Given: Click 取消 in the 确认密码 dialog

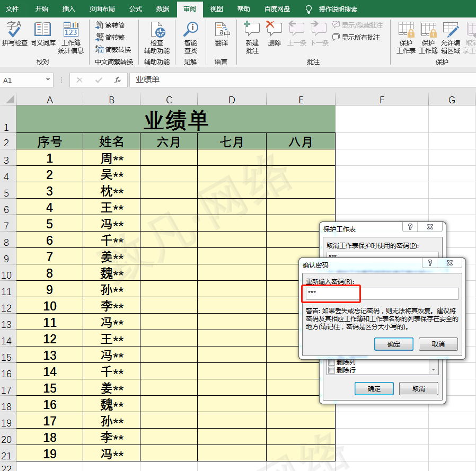Looking at the screenshot, I should point(438,344).
